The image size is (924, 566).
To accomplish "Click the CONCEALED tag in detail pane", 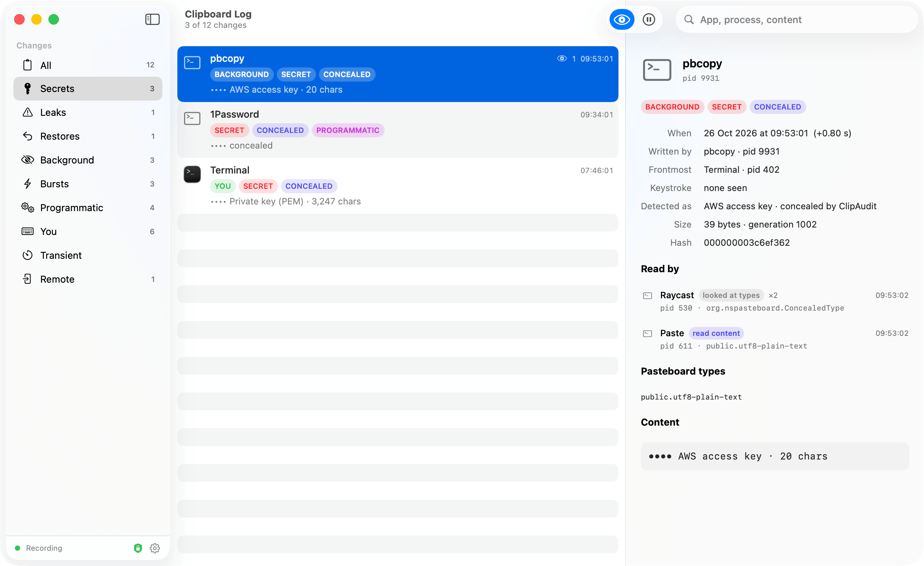I will pos(777,107).
